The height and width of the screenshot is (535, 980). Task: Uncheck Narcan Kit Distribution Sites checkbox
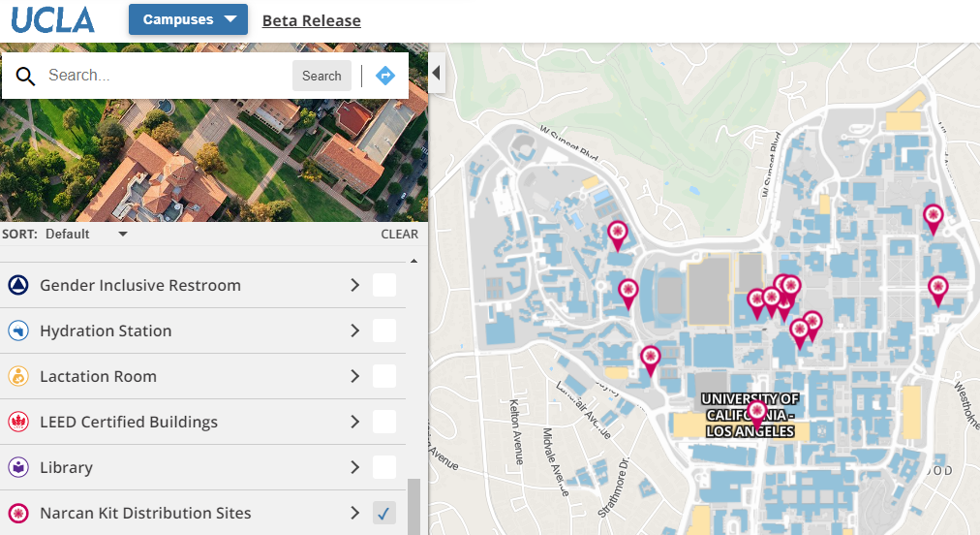pos(384,513)
